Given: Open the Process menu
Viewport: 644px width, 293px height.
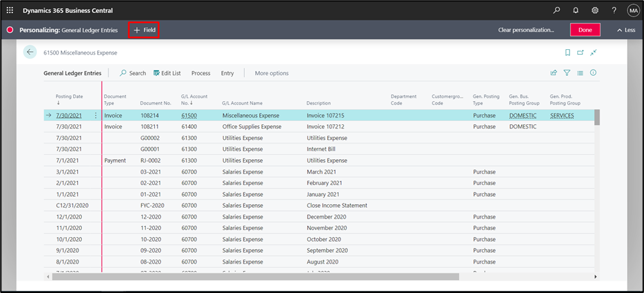Looking at the screenshot, I should pyautogui.click(x=201, y=73).
